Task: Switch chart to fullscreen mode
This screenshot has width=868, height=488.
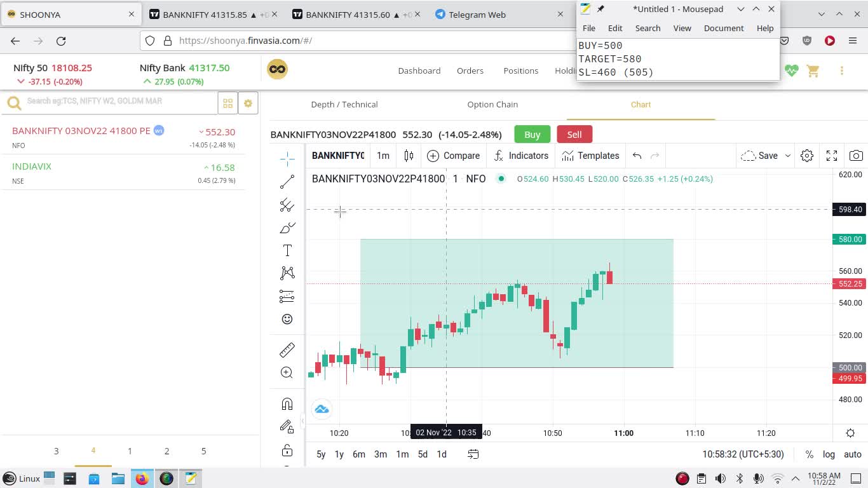Action: pyautogui.click(x=832, y=156)
